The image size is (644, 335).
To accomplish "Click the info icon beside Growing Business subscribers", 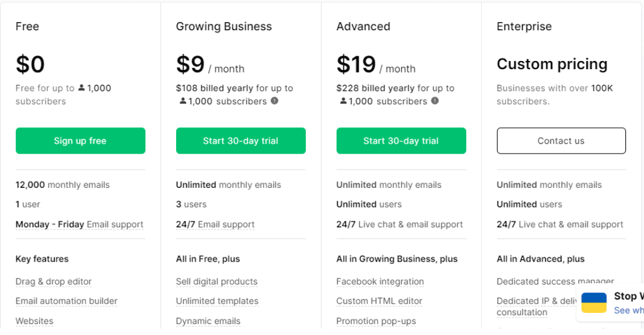I will coord(274,101).
